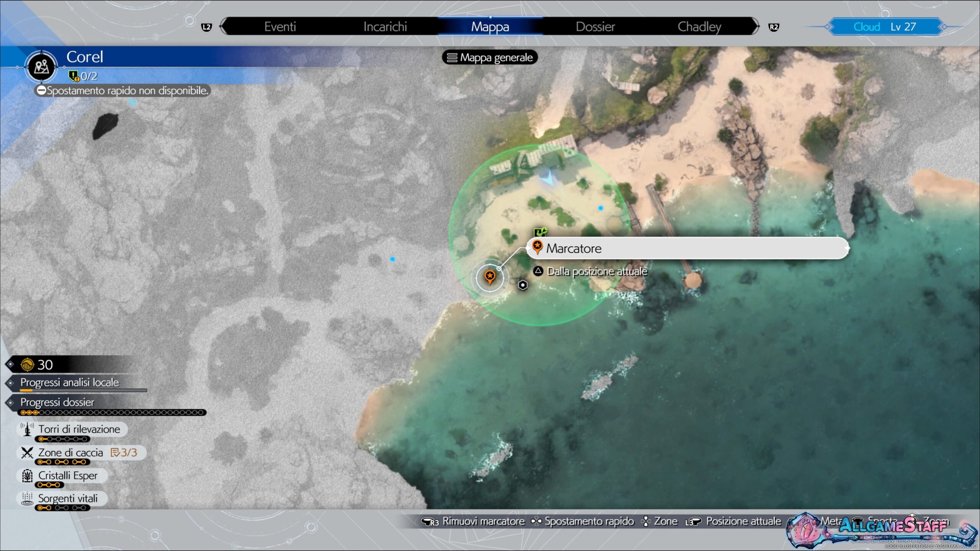Select the Zone di caccia entry

(82, 453)
